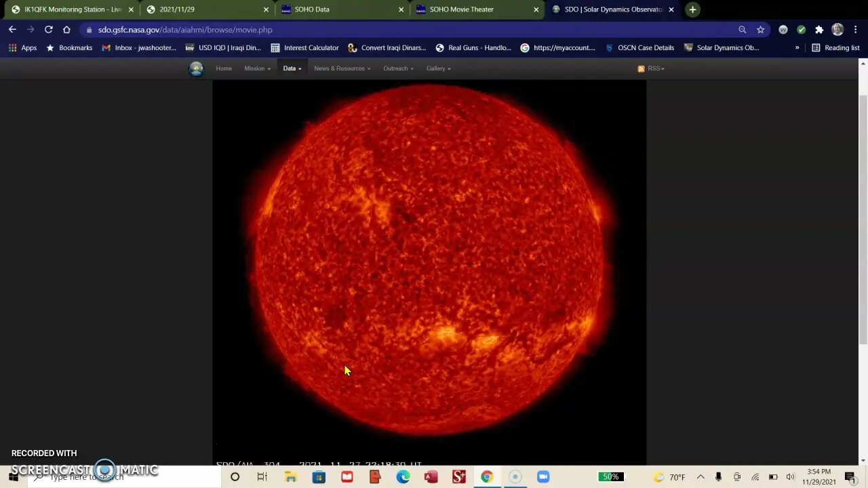
Task: Open the network Wi-Fi tray icon
Action: tap(755, 477)
